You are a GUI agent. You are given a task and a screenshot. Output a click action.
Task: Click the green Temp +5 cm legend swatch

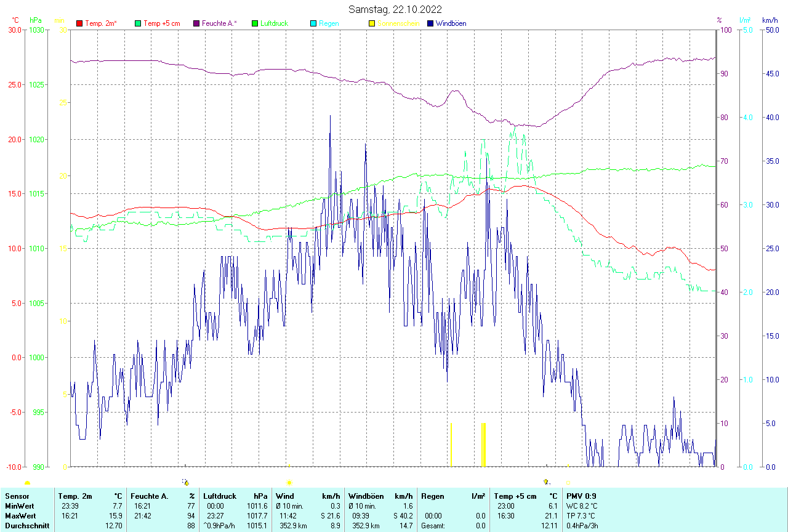138,23
